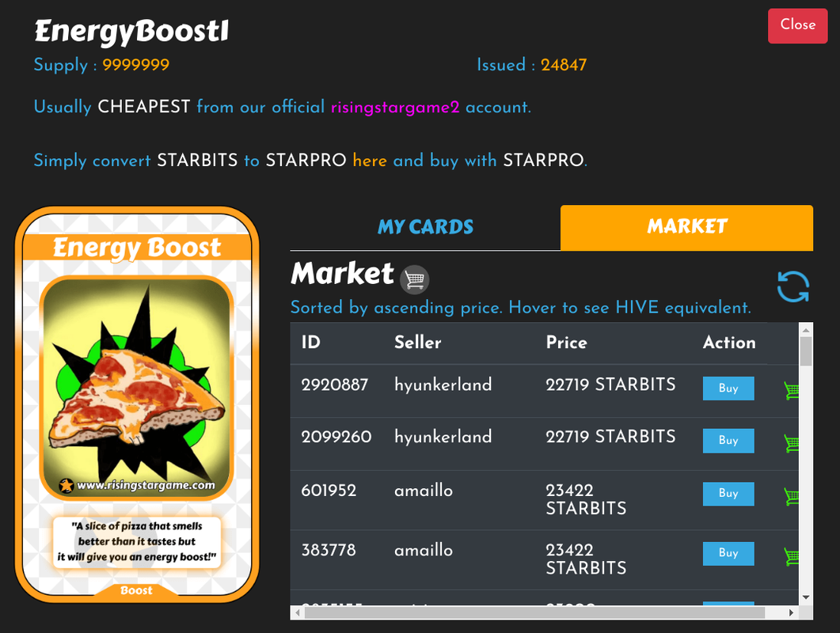The image size is (840, 633).
Task: Click the horizontal scrollbar right arrow
Action: [792, 612]
